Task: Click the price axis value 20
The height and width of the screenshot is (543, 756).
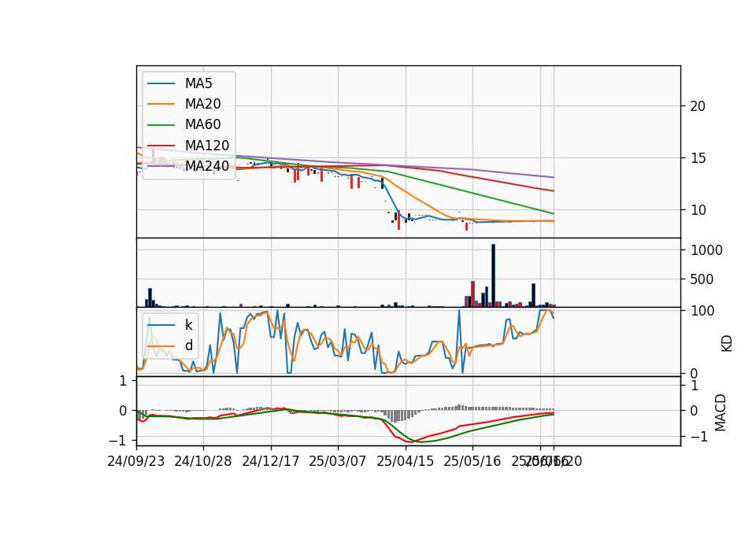Action: coord(698,106)
